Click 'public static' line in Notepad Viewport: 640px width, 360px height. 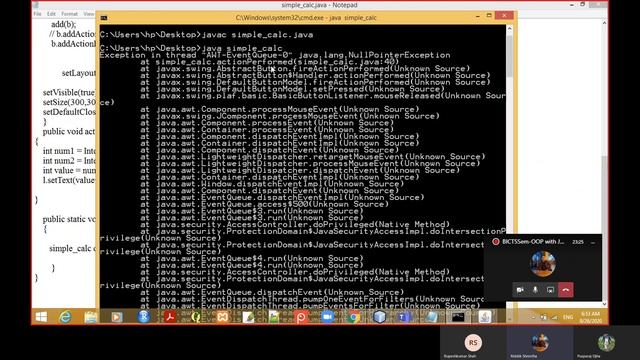[x=69, y=219]
